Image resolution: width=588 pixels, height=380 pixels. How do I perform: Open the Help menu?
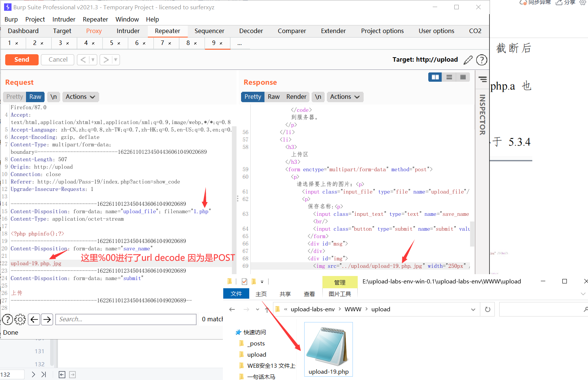[152, 19]
